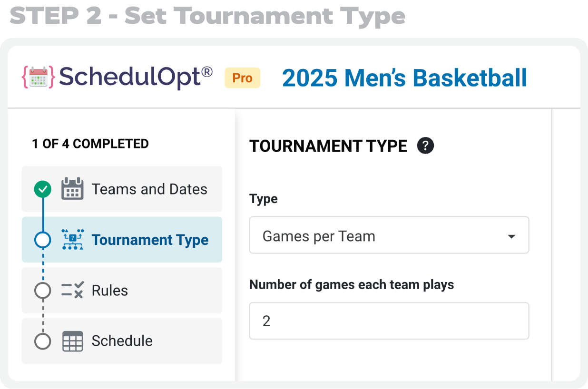Select the Tournament Type step circle

coord(43,240)
